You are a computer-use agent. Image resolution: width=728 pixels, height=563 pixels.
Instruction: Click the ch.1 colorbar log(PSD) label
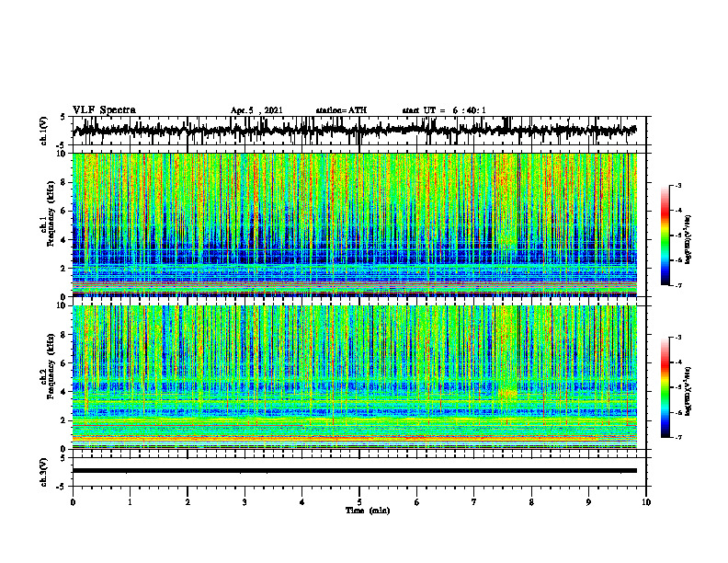point(688,240)
